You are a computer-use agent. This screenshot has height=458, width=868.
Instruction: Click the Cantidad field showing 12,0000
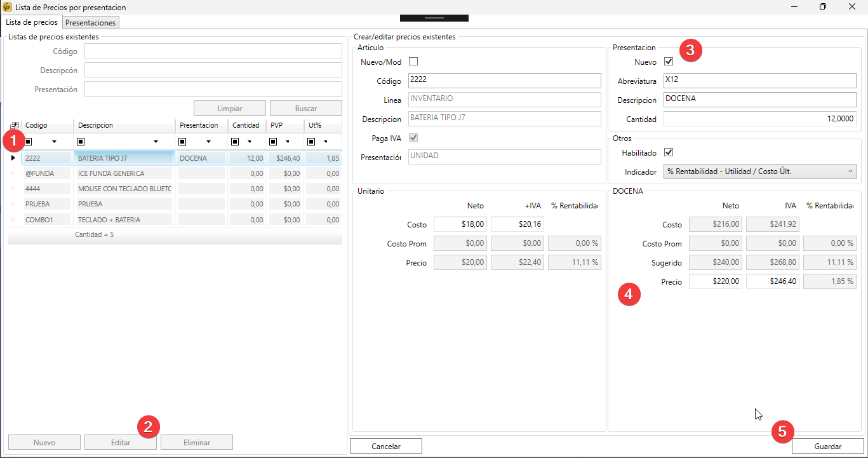pos(760,119)
